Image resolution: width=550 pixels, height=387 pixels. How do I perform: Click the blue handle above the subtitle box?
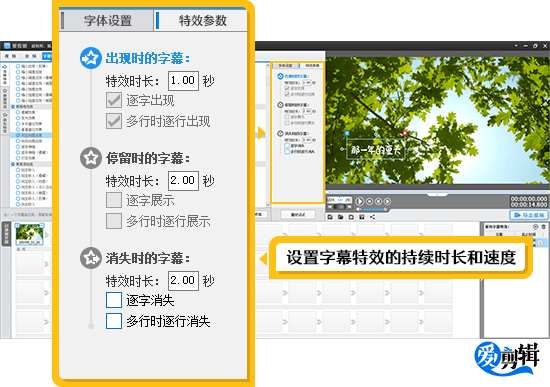(347, 133)
